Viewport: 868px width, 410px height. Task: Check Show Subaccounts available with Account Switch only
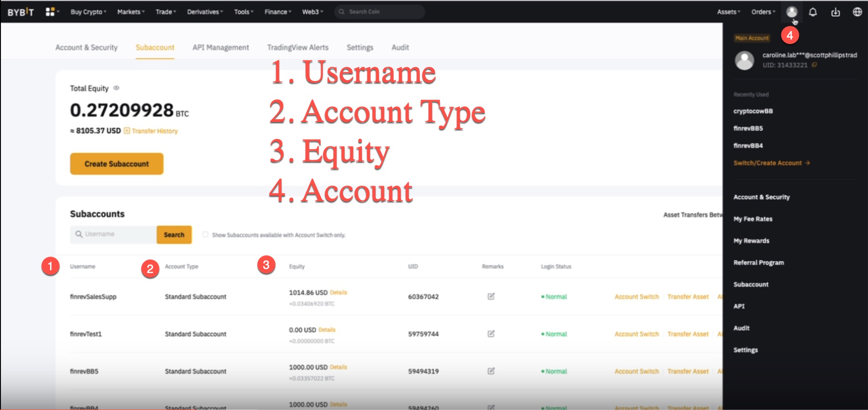[205, 235]
